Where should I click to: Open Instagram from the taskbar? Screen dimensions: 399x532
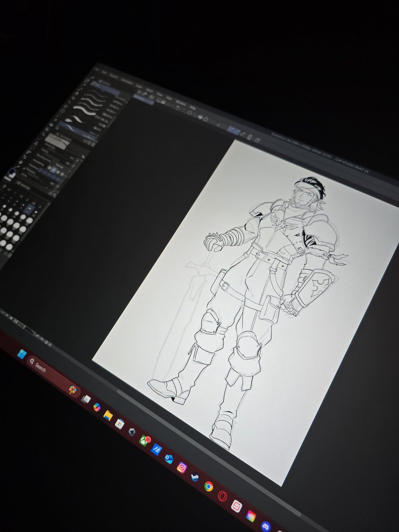(x=182, y=467)
